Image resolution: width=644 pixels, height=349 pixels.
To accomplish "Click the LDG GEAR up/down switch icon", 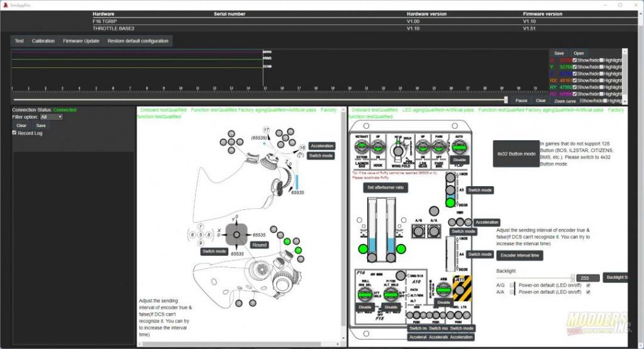I will tap(422, 147).
